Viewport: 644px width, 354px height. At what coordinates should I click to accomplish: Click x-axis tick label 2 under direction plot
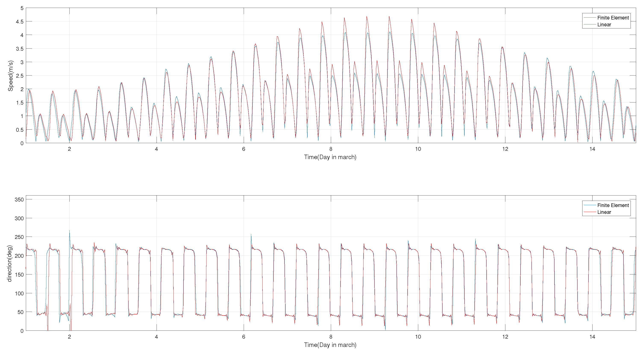(x=69, y=337)
